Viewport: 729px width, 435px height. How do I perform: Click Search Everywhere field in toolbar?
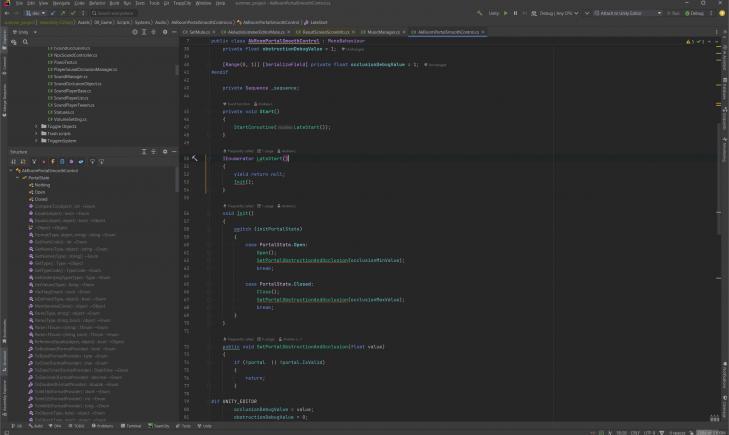tap(114, 13)
